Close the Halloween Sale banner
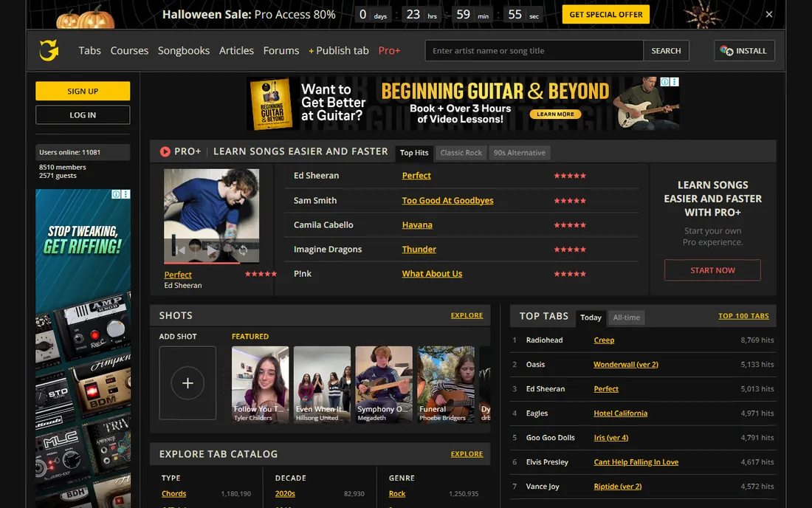This screenshot has height=508, width=812. (769, 15)
